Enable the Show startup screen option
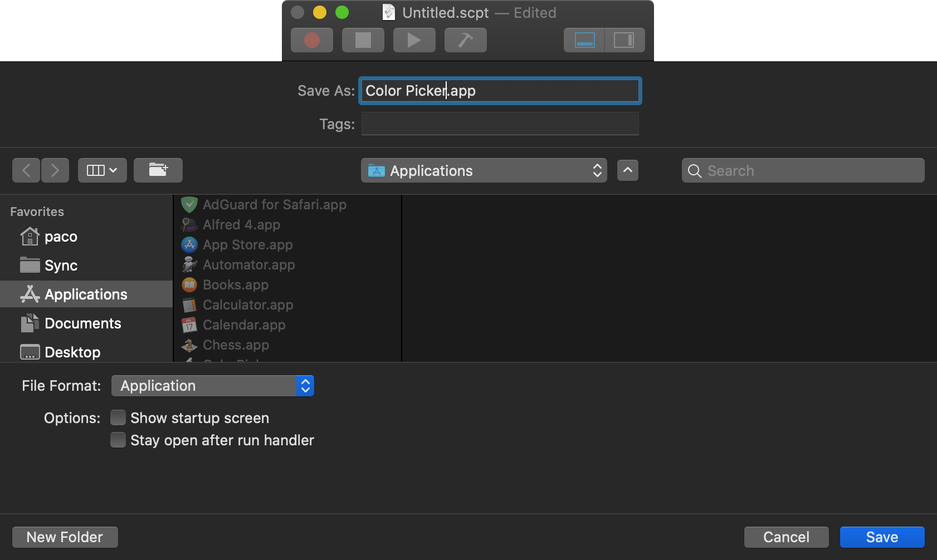This screenshot has width=937, height=560. 118,417
